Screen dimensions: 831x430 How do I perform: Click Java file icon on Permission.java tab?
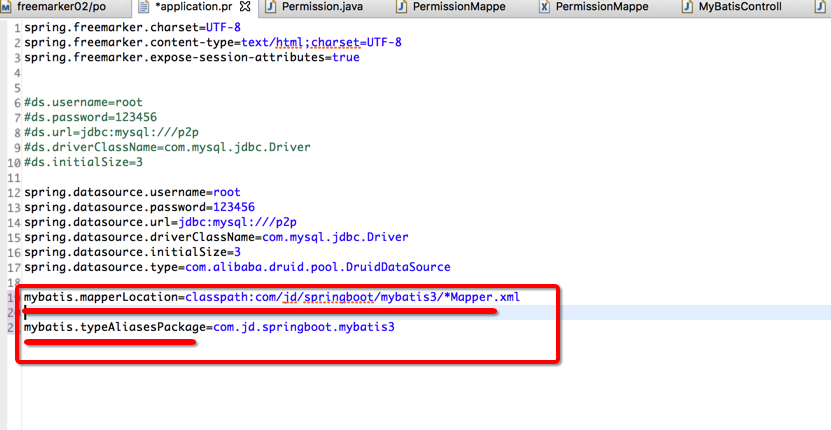coord(271,7)
